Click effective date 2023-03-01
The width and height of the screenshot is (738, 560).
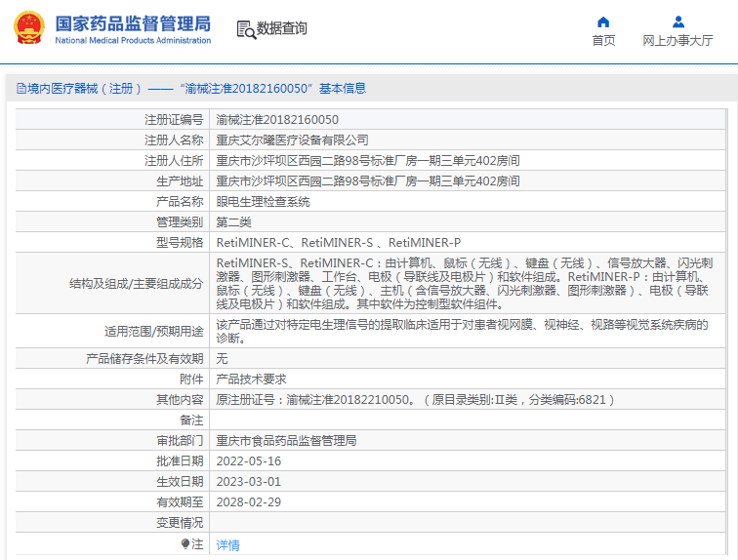tap(248, 481)
